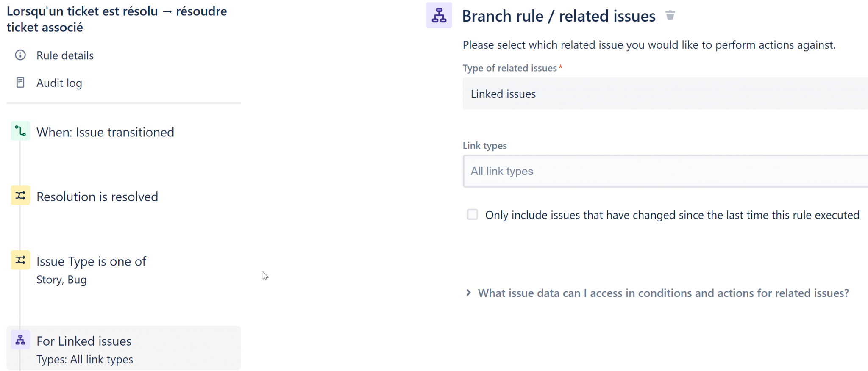
Task: Enable only include changed issues checkbox
Action: tap(473, 215)
